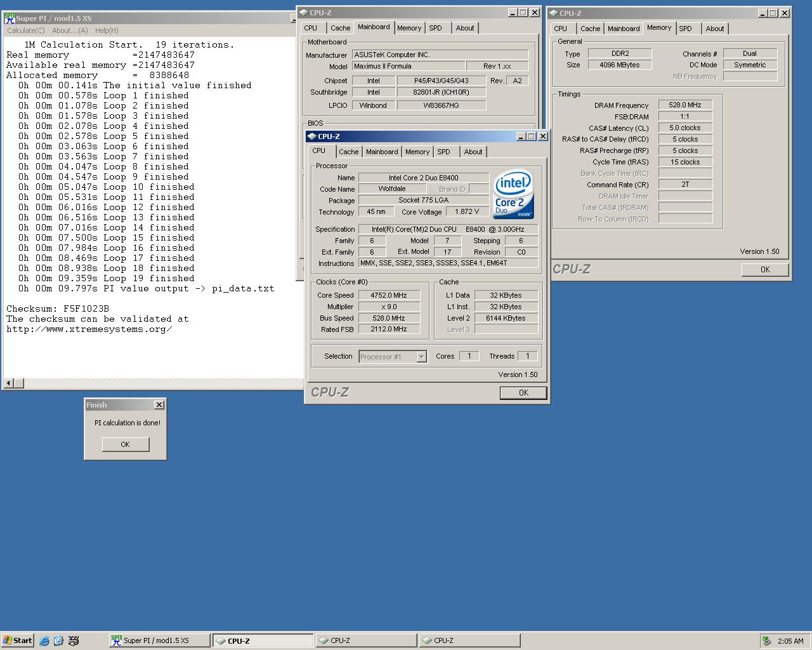Select Cache tab in Memory CPU-Z window
The image size is (812, 650).
click(591, 29)
